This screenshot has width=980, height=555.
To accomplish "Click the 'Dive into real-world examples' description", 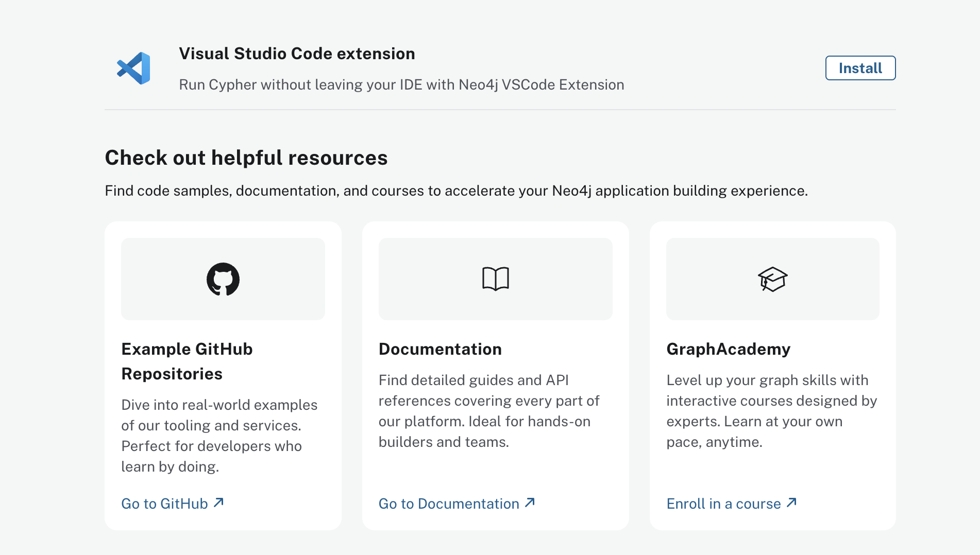I will (x=219, y=436).
